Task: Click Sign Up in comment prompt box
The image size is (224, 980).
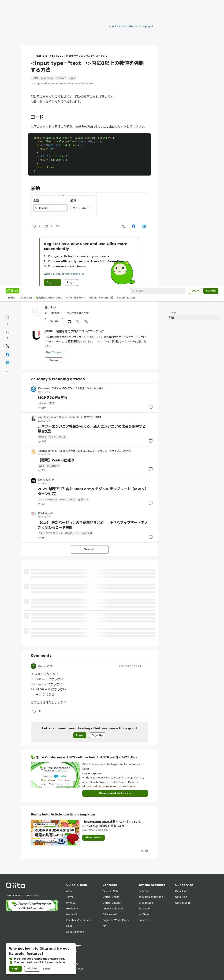Action: click(x=97, y=735)
